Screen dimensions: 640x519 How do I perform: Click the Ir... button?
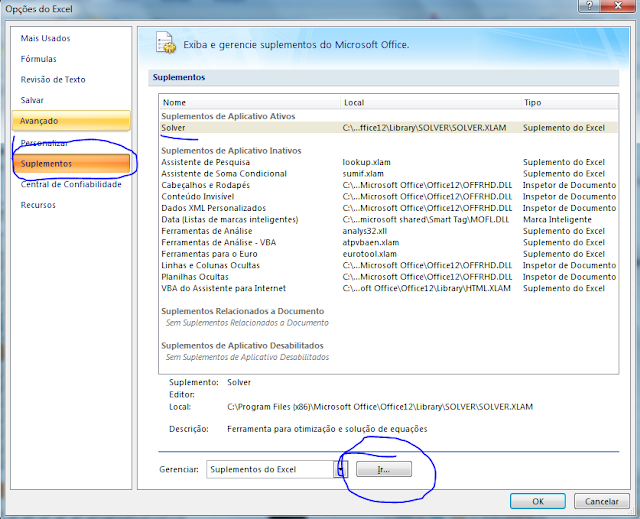[x=384, y=469]
